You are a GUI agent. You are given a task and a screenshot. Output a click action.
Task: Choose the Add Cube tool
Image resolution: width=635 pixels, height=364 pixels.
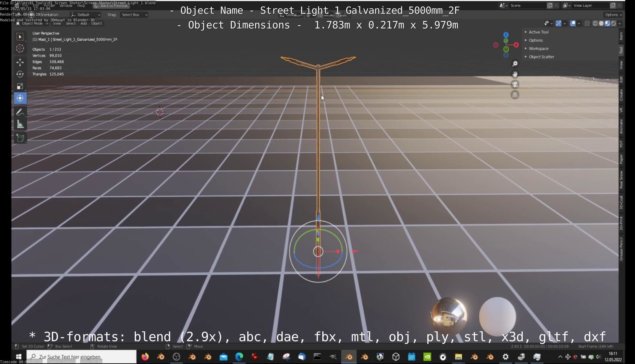(20, 138)
